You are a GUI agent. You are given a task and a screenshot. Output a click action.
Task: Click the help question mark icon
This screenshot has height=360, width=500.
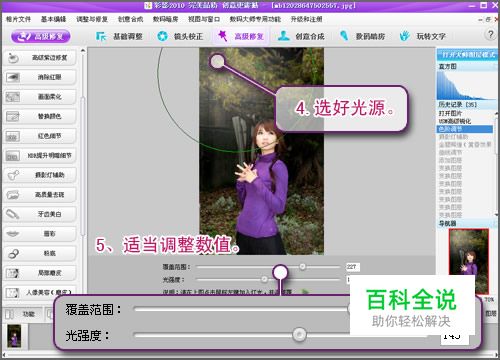(x=490, y=35)
